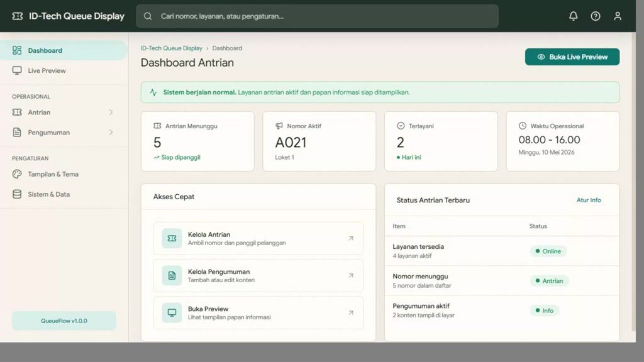Image resolution: width=644 pixels, height=362 pixels.
Task: Click the Kelola Antrian ticket tile icon
Action: (172, 238)
